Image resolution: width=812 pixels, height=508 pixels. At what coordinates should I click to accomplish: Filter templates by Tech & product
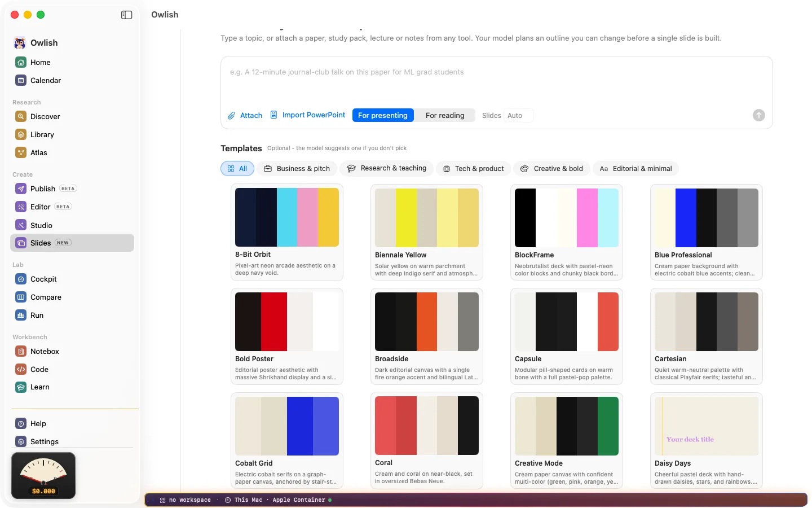pyautogui.click(x=474, y=169)
